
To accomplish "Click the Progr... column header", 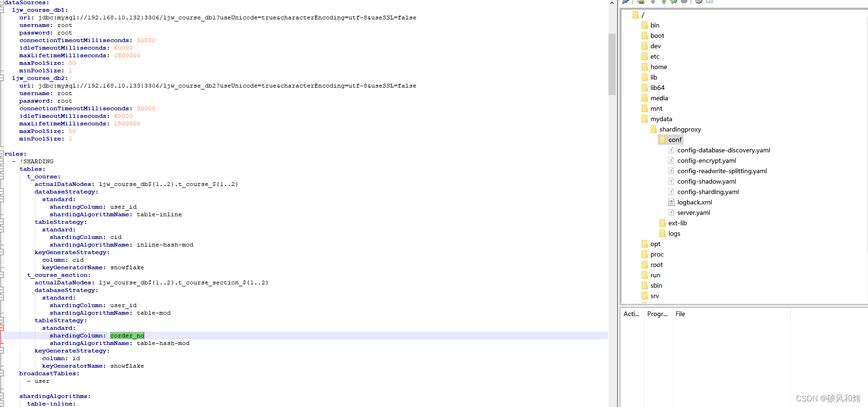I will point(658,314).
